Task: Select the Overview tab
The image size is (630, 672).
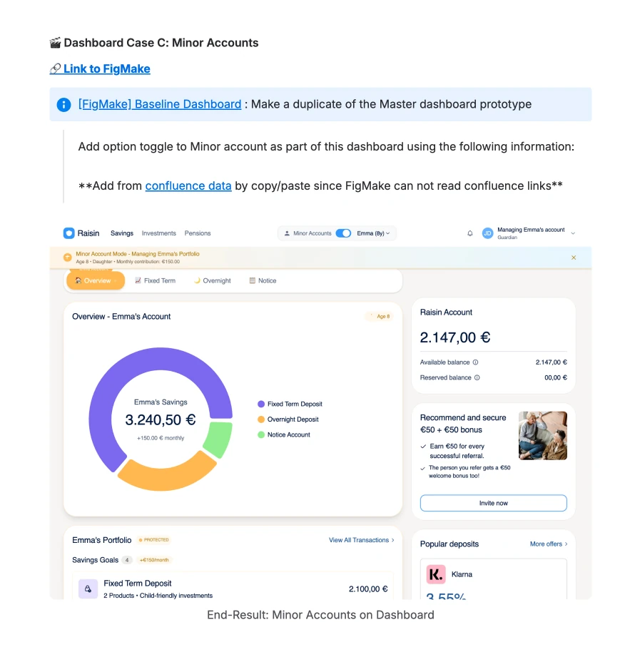Action: [x=96, y=281]
